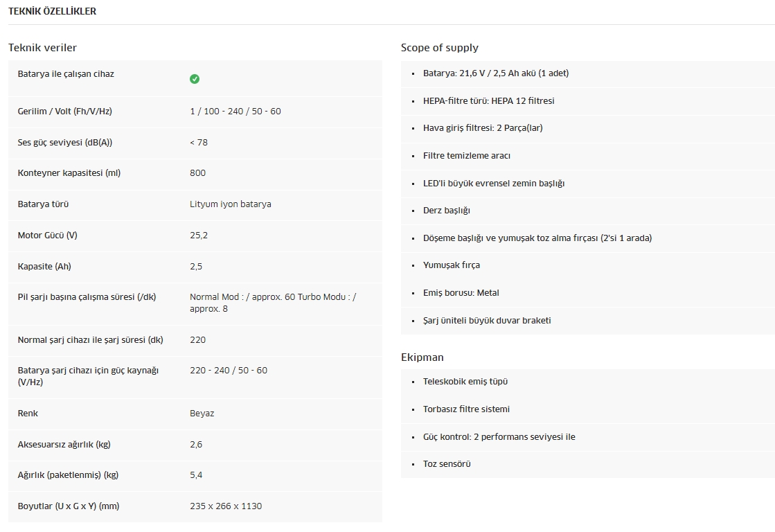Select the TEKNİK ÖZELLİKLER section heading

[53, 11]
